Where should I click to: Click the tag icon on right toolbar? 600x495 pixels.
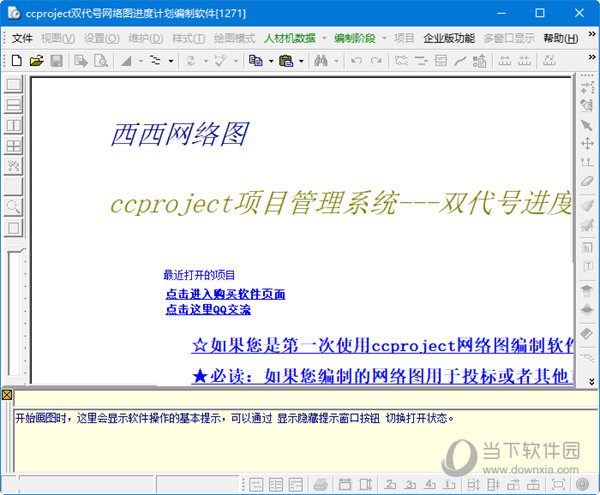click(587, 333)
